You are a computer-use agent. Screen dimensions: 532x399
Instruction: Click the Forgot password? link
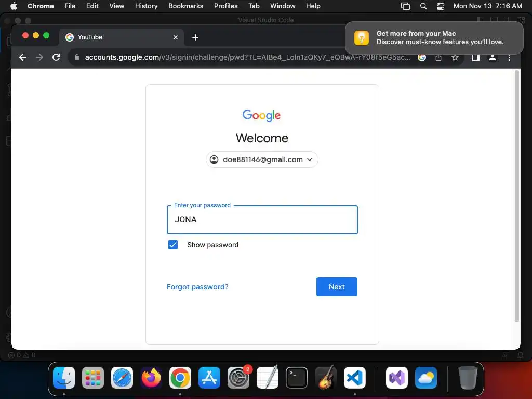pyautogui.click(x=197, y=287)
